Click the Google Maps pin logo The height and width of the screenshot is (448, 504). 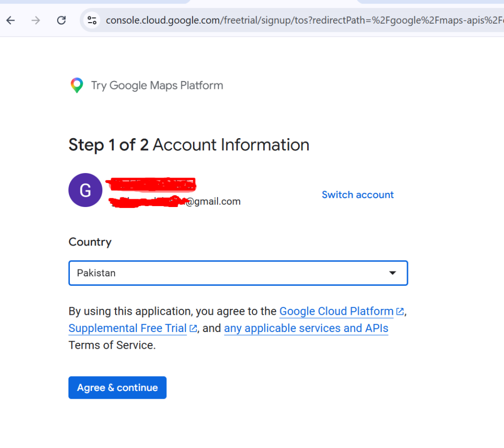click(76, 86)
